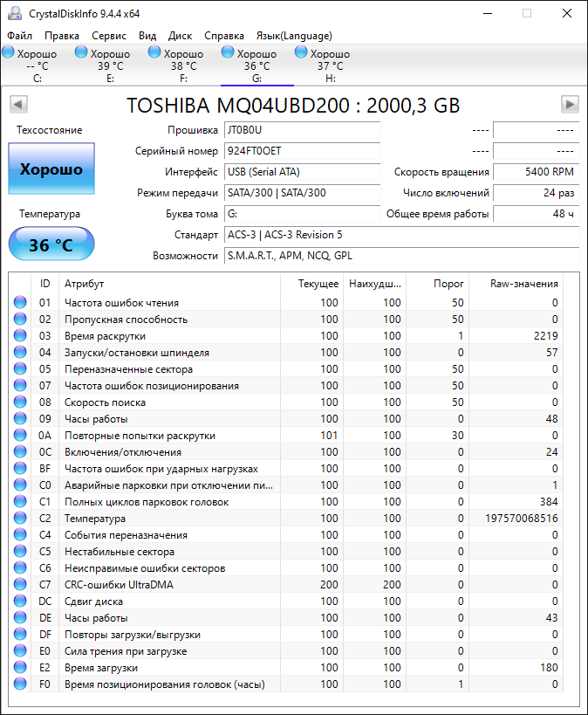Click the 36 °C temperature button
588x715 pixels.
51,244
